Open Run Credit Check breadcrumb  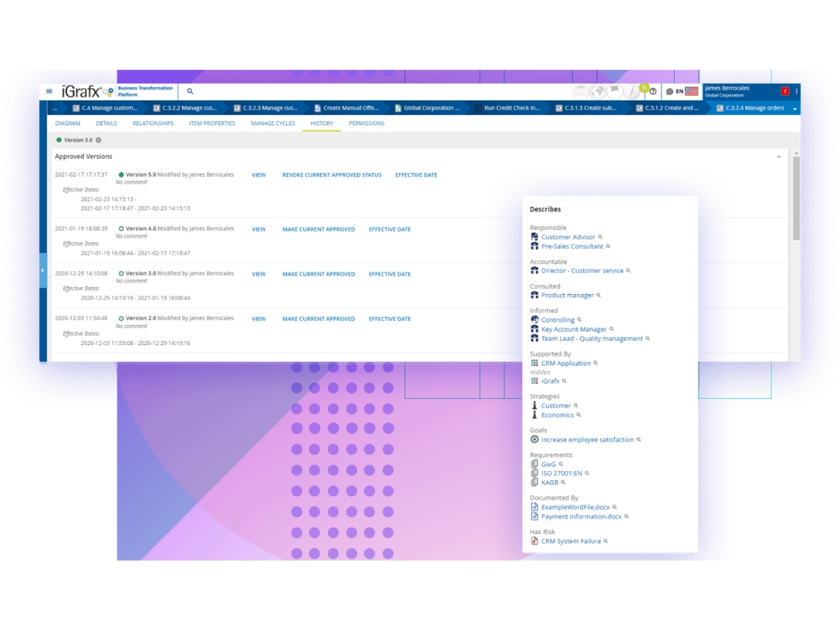[x=507, y=108]
